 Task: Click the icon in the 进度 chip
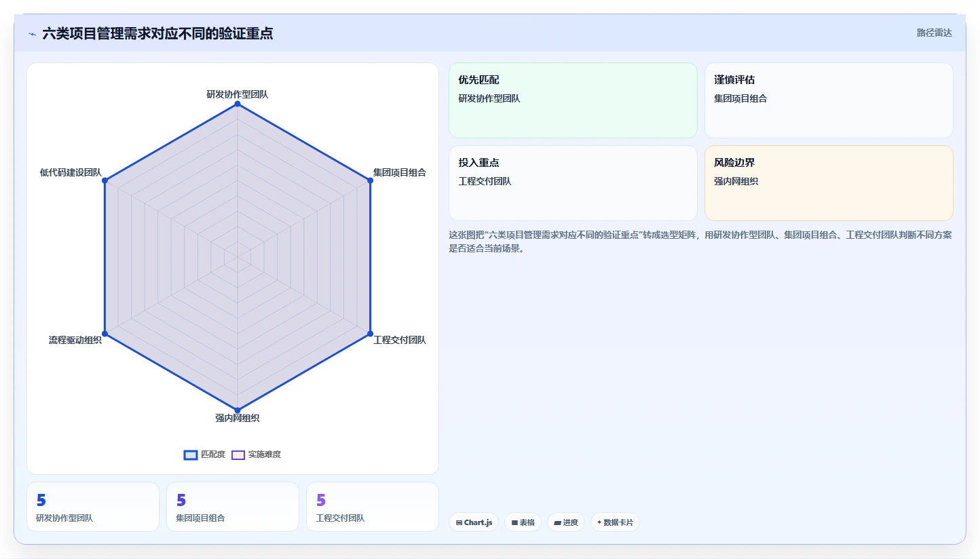(x=557, y=522)
